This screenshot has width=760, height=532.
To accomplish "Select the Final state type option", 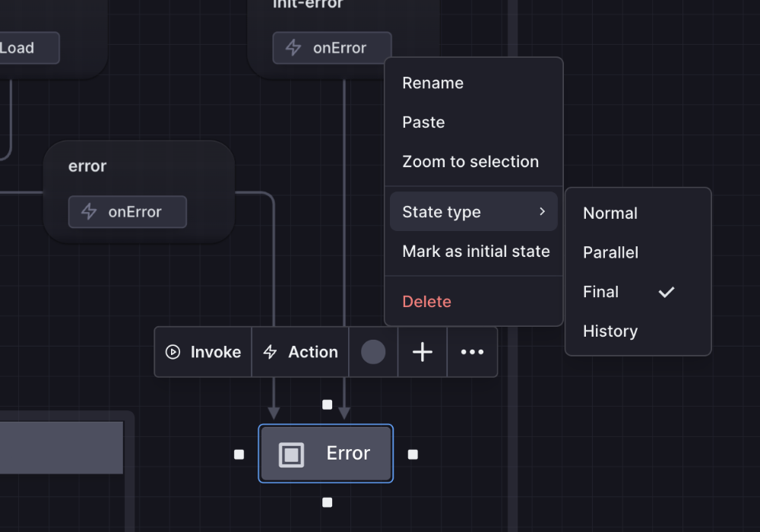I will [601, 292].
